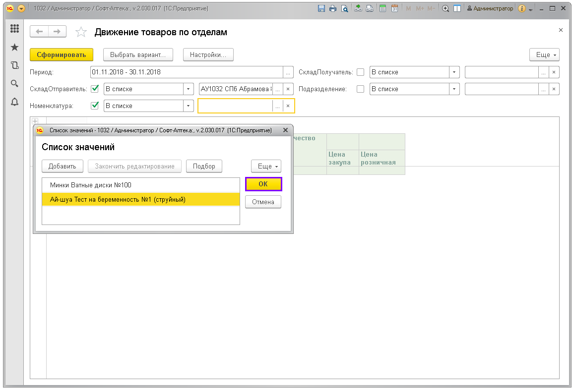Click the Период date range field
This screenshot has height=392, width=574.
187,72
